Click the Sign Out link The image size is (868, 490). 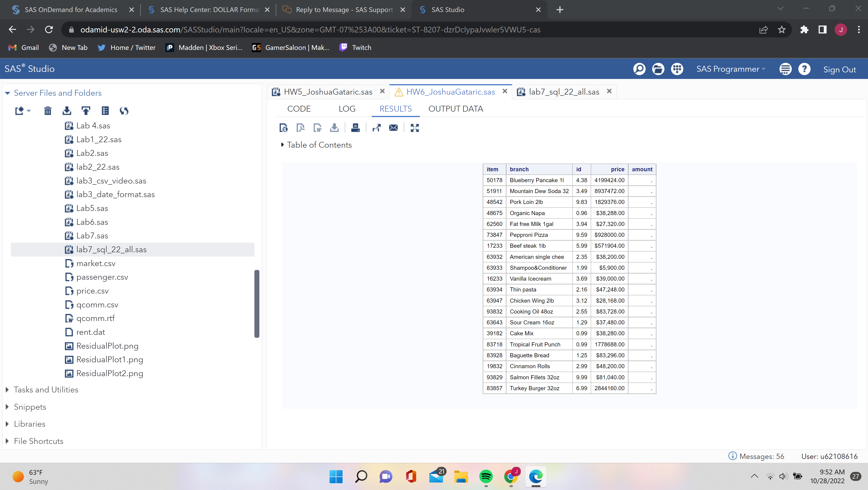coord(839,70)
